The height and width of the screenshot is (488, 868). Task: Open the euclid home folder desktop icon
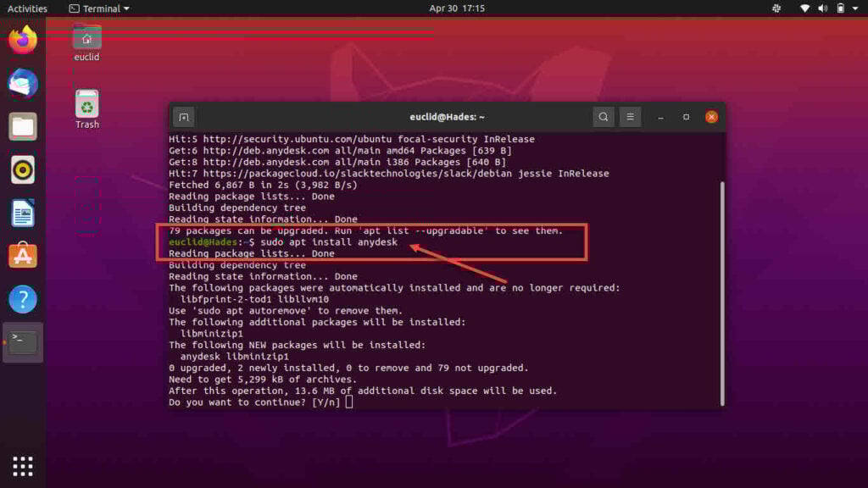[87, 43]
